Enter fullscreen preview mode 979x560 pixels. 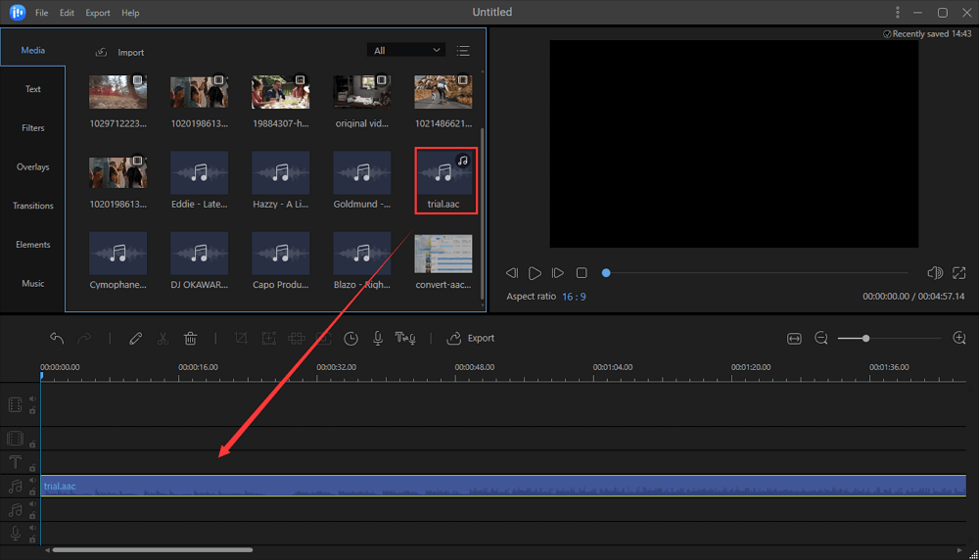pos(959,273)
